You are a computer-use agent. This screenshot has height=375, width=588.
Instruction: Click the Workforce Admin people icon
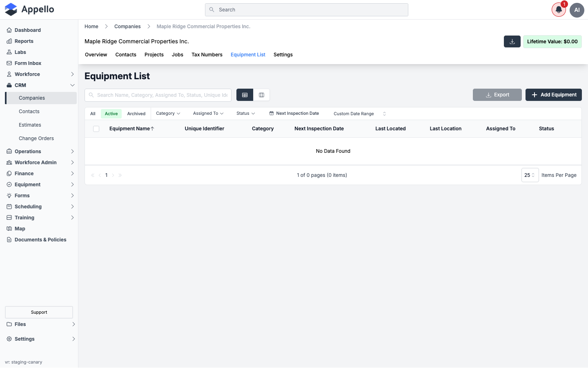coord(9,163)
